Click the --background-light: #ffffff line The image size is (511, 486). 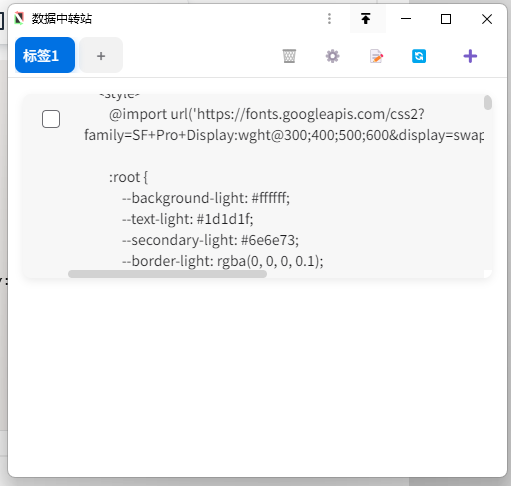coord(206,198)
